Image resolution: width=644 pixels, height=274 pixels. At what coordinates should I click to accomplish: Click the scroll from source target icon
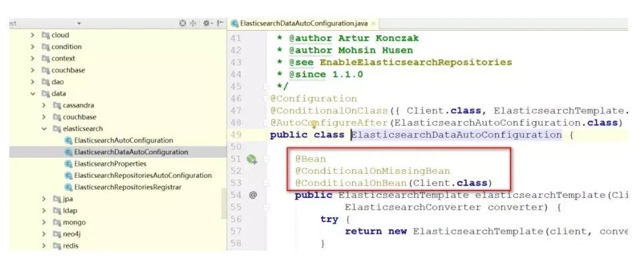[x=183, y=23]
